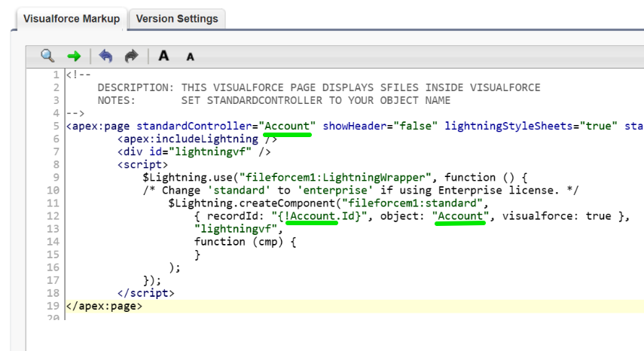Click the Enterprise license comment line

coord(361,190)
